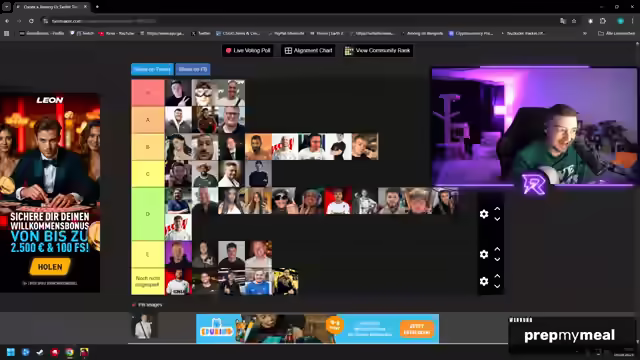Image resolution: width=640 pixels, height=360 pixels.
Task: Select the goggles-wearing man in S tier
Action: [205, 93]
